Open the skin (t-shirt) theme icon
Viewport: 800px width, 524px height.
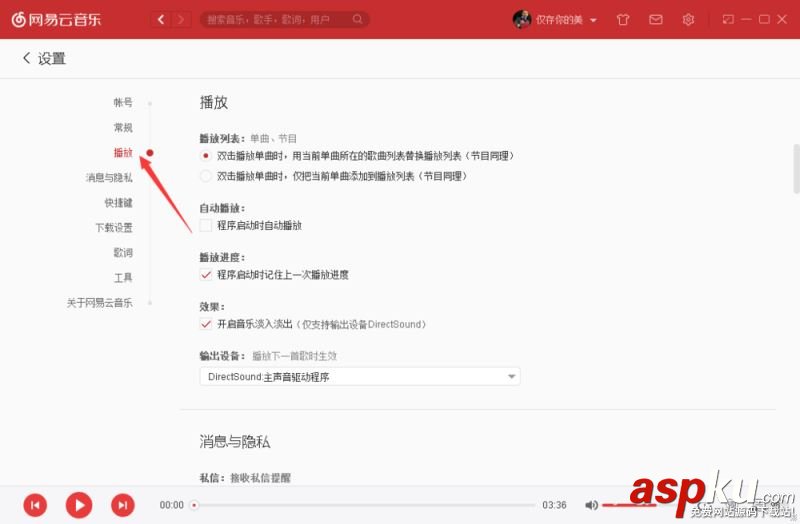622,19
